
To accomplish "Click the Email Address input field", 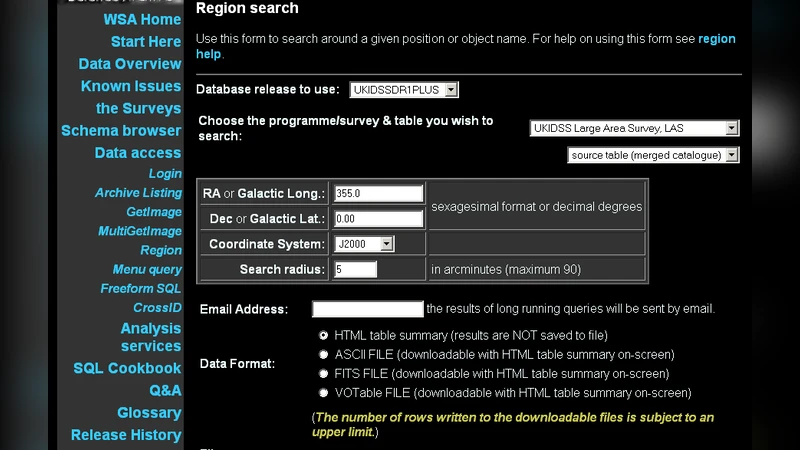I will click(x=367, y=309).
